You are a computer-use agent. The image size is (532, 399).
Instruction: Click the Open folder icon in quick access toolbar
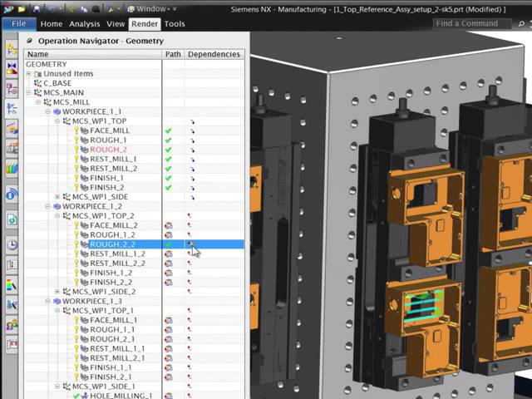[x=22, y=9]
